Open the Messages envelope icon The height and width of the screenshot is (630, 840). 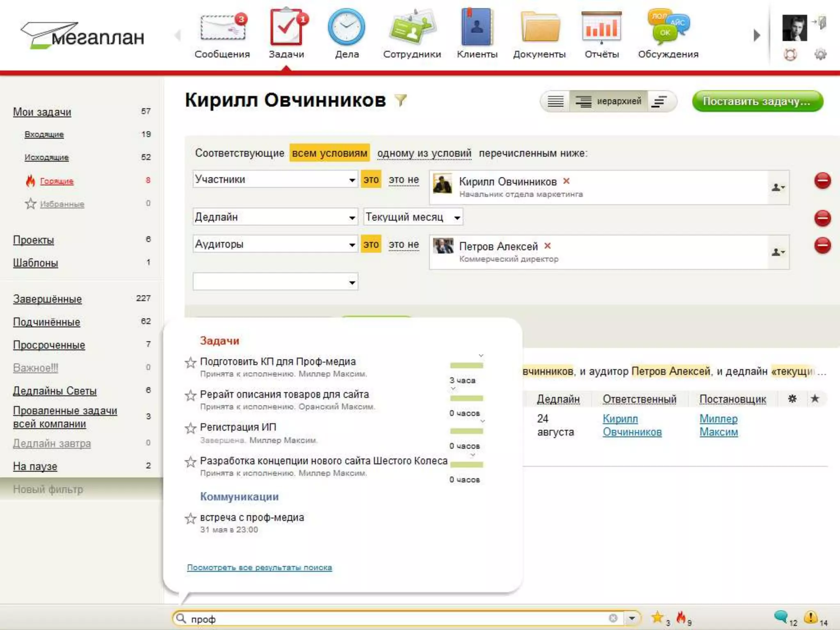[222, 28]
